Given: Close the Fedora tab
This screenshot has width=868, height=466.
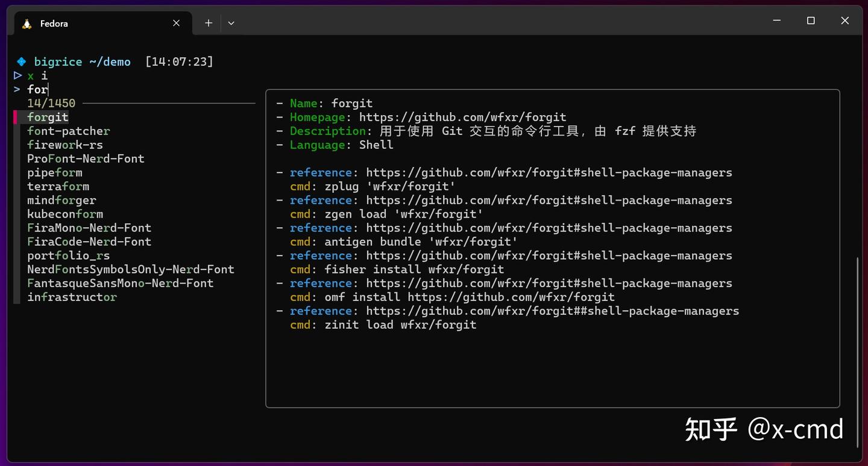Looking at the screenshot, I should (176, 23).
